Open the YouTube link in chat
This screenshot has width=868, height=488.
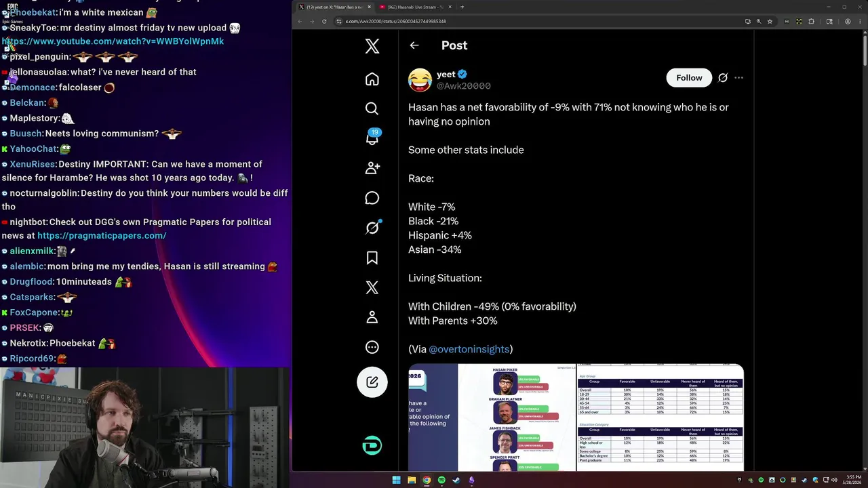tap(113, 41)
